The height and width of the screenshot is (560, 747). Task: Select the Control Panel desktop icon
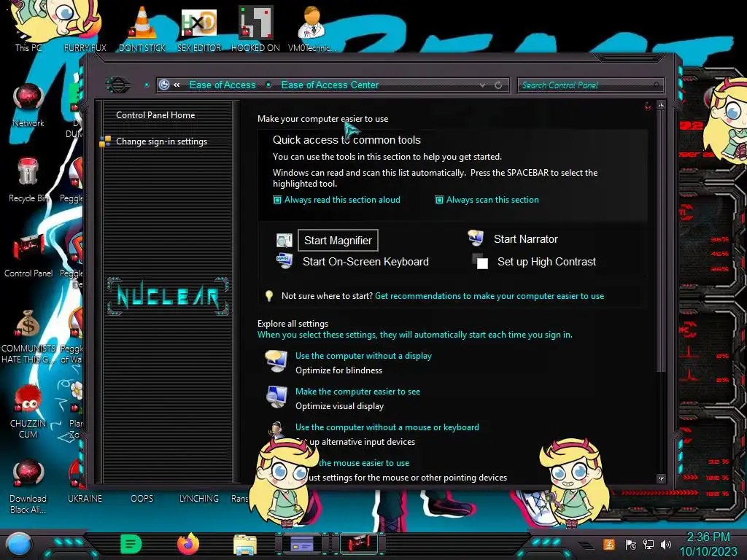(x=28, y=256)
